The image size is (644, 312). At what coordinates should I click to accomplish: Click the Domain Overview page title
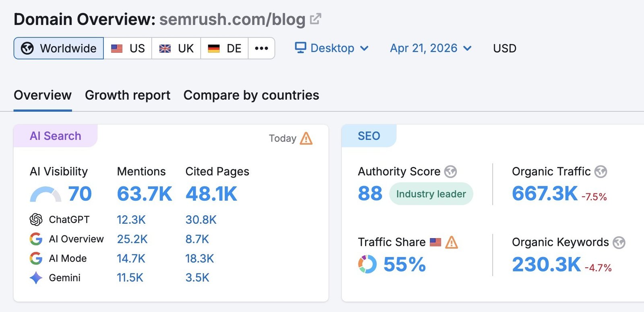85,19
